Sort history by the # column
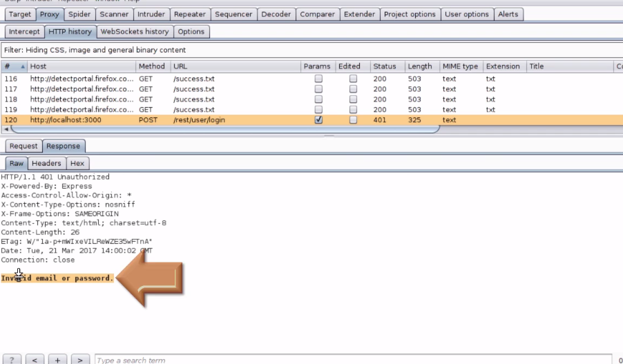The height and width of the screenshot is (364, 623). 15,66
